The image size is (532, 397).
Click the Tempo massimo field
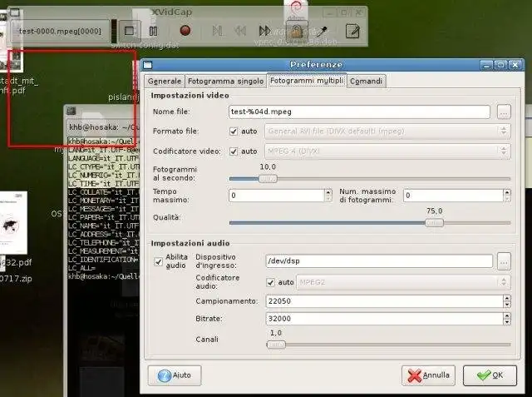pyautogui.click(x=277, y=196)
